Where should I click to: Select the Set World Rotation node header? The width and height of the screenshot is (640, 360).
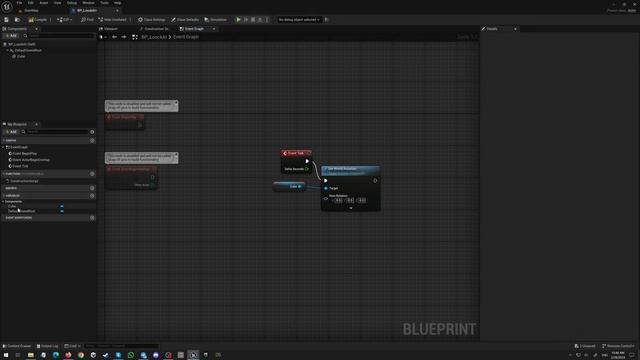point(351,171)
